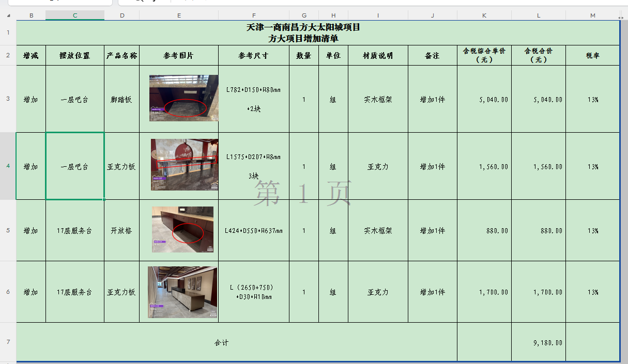Select column G header
This screenshot has width=628, height=364.
[304, 15]
